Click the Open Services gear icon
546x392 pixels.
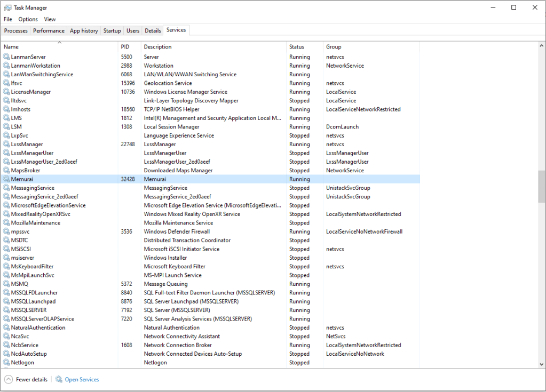[x=59, y=379]
